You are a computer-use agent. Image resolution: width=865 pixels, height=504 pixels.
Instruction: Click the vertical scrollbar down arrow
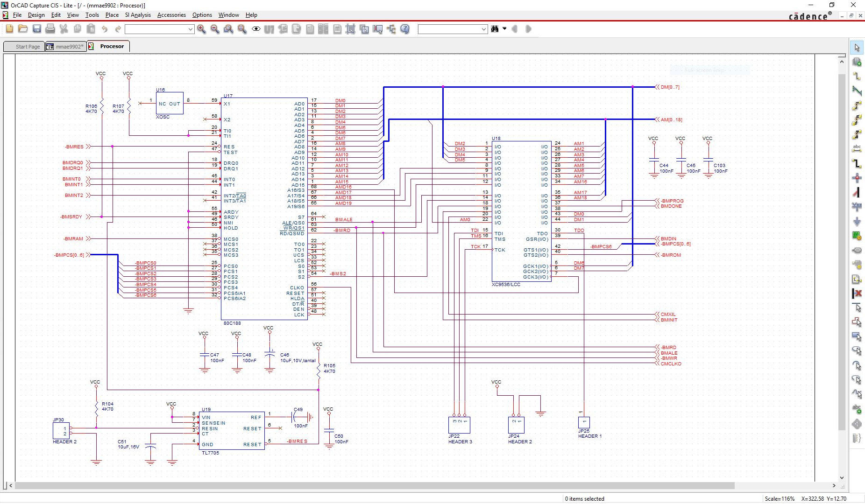pyautogui.click(x=842, y=477)
